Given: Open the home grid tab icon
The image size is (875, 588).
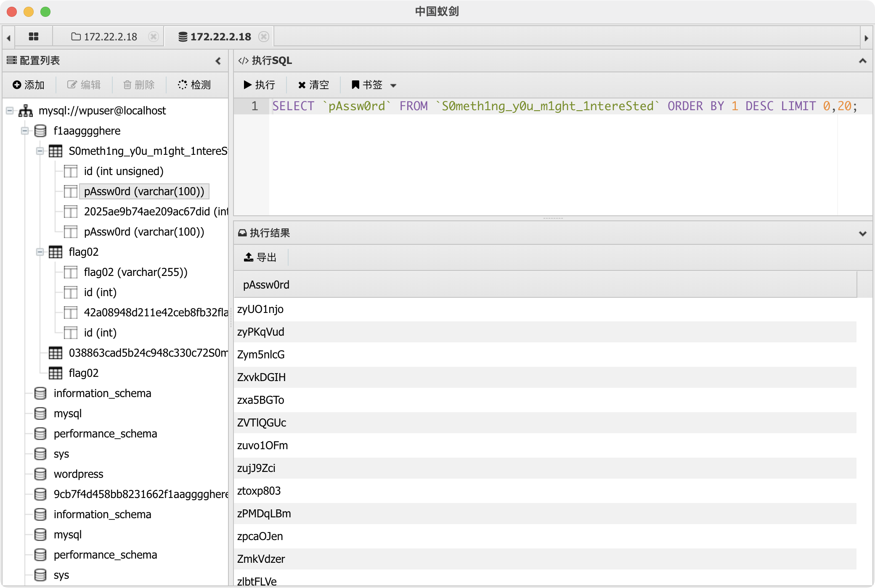Looking at the screenshot, I should coord(34,37).
